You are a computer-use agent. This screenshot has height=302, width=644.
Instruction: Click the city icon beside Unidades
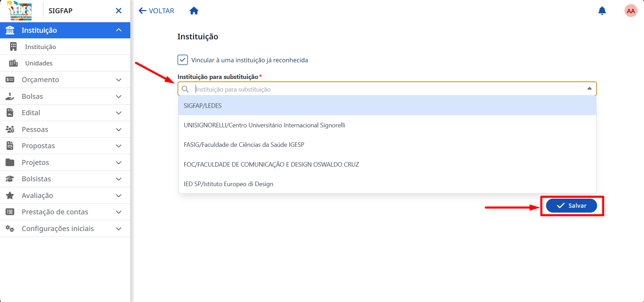tap(13, 63)
